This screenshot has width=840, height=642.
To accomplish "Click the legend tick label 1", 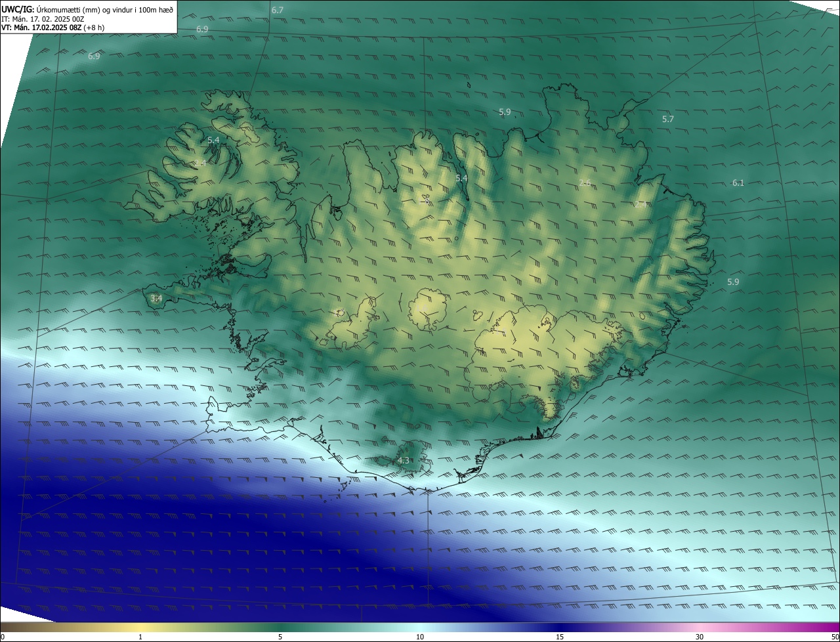I will click(140, 637).
